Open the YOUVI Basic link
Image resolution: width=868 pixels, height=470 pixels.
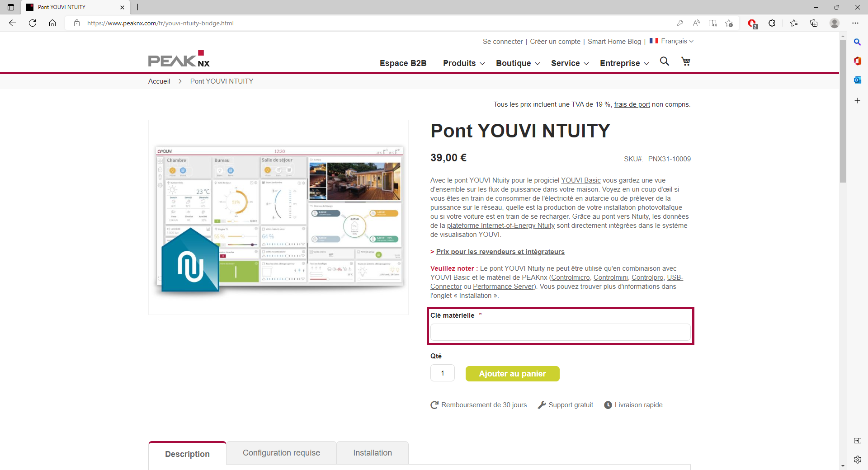point(581,180)
